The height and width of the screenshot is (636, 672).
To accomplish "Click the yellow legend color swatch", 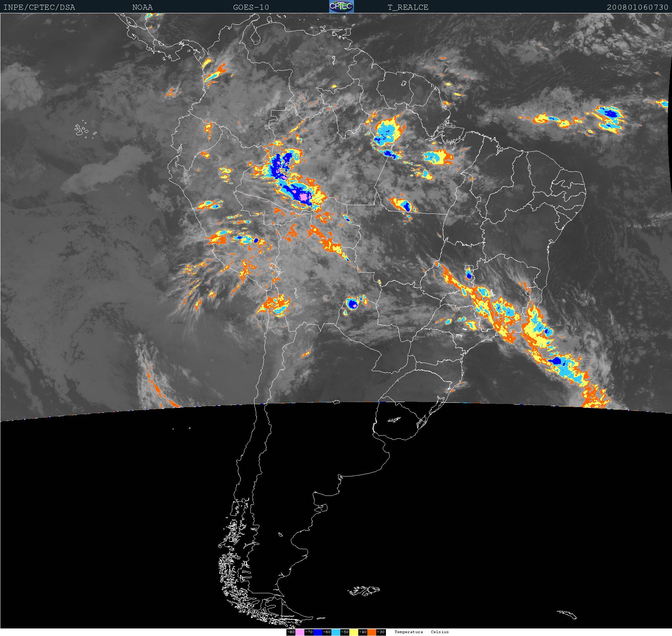I will [354, 632].
